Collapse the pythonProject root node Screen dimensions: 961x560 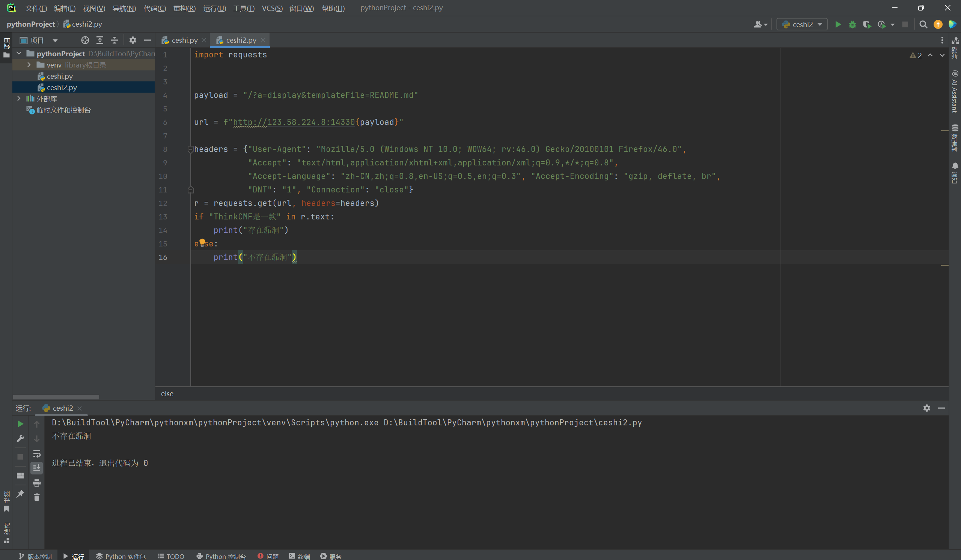pos(19,53)
